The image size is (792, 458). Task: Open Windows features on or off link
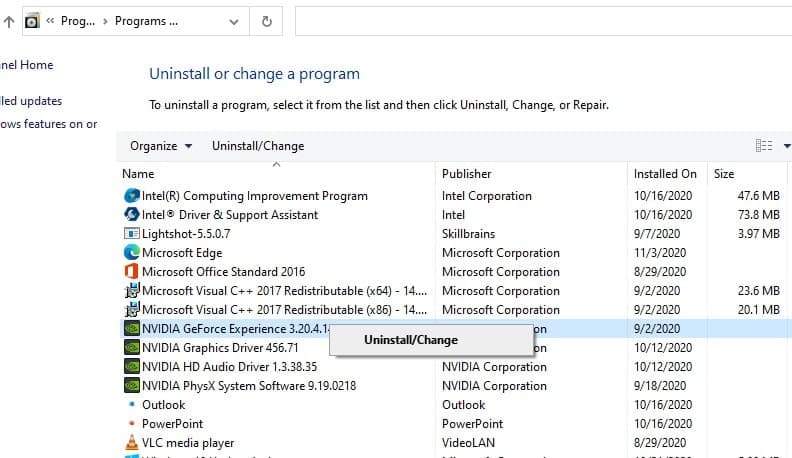coord(48,124)
